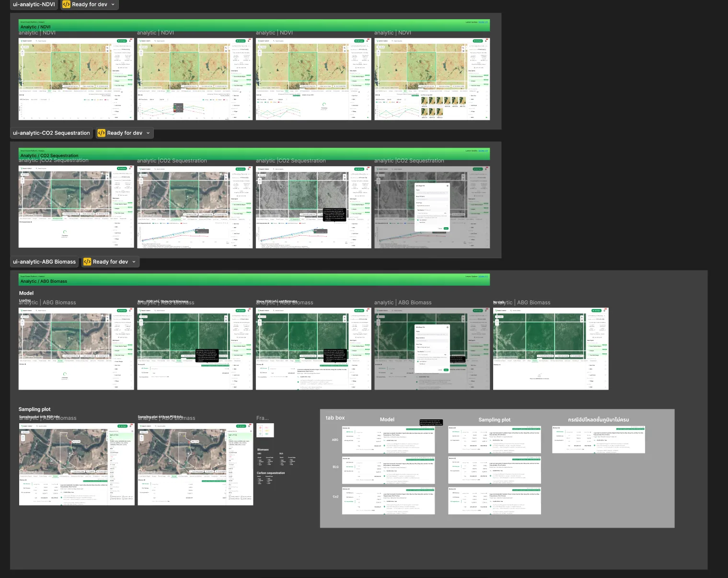Click the Fra... frame label
Image resolution: width=728 pixels, height=578 pixels.
pos(263,418)
